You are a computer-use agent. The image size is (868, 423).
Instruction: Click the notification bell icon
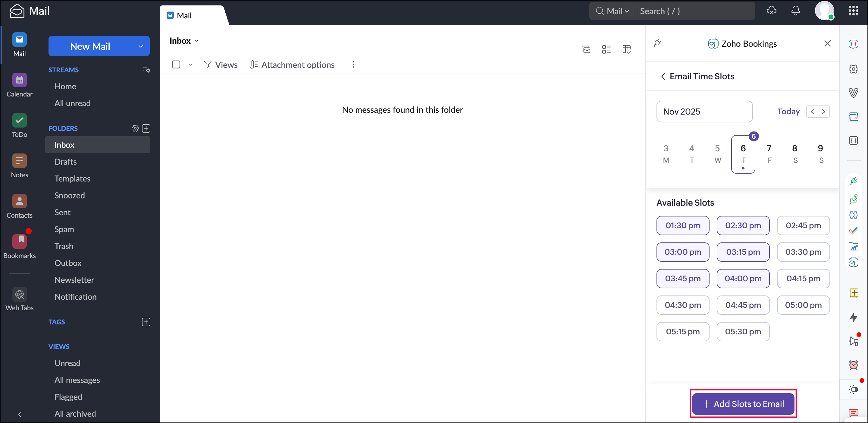point(795,11)
